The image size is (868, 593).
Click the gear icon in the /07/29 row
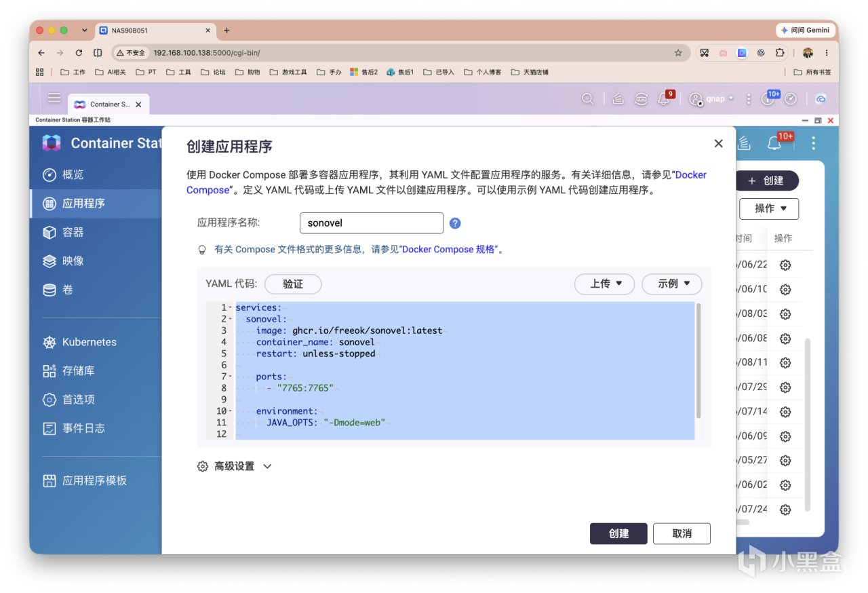pyautogui.click(x=785, y=387)
